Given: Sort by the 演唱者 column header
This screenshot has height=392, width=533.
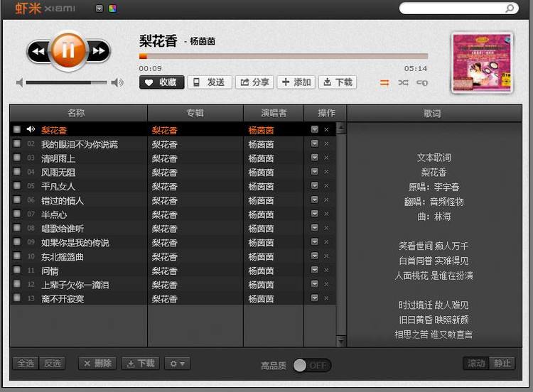Looking at the screenshot, I should coord(274,113).
